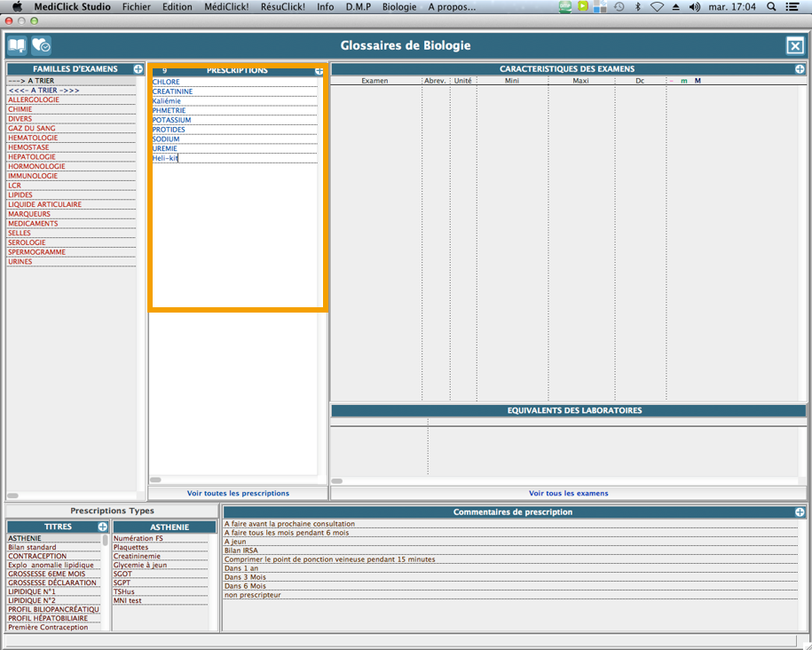Click Voir tous les examens link
Viewport: 812px width, 650px height.
tap(569, 493)
